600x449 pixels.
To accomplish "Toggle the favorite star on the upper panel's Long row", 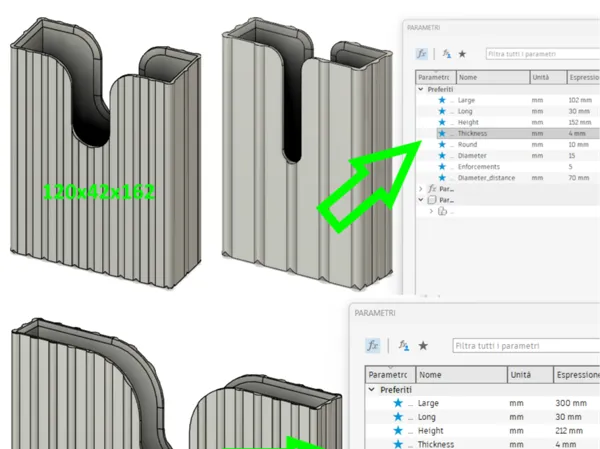I will tap(442, 111).
